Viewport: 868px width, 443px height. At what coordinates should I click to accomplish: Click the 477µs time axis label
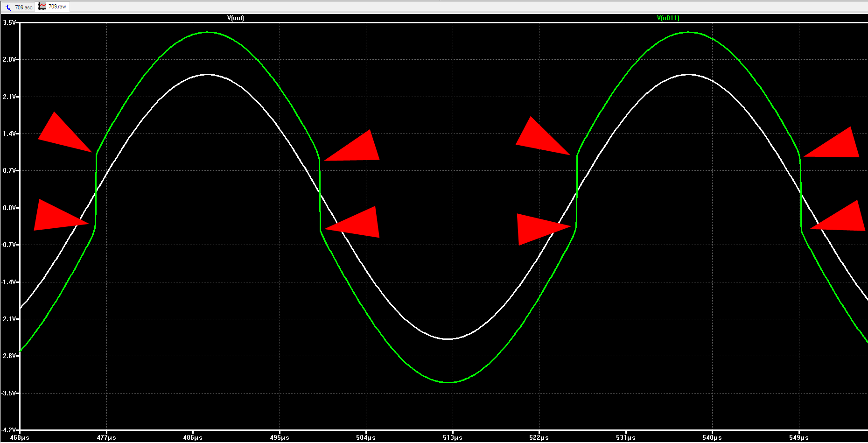click(106, 438)
